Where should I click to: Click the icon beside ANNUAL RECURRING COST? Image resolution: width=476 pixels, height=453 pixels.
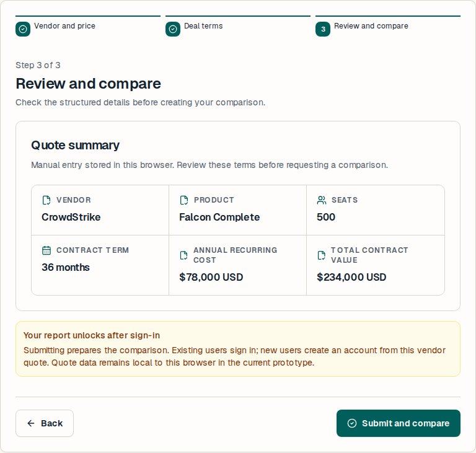(183, 255)
